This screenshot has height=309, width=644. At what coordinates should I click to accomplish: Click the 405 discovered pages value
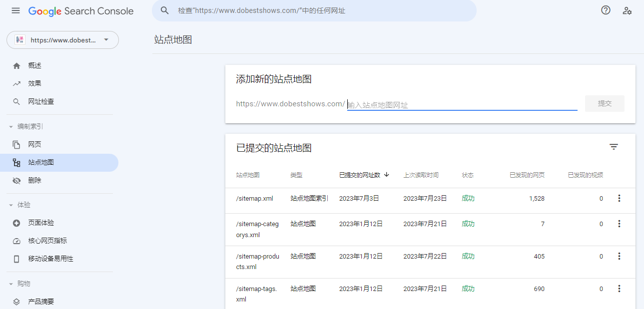click(x=539, y=256)
